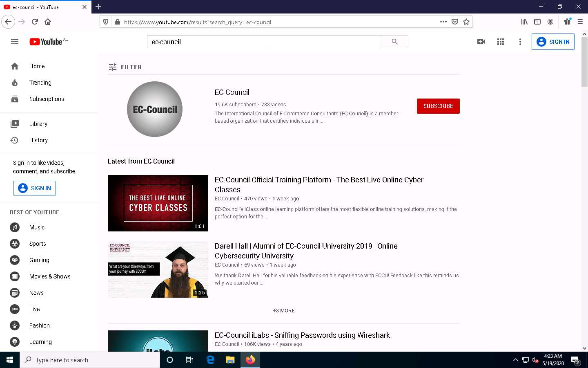Open the Home sidebar item

(49, 66)
